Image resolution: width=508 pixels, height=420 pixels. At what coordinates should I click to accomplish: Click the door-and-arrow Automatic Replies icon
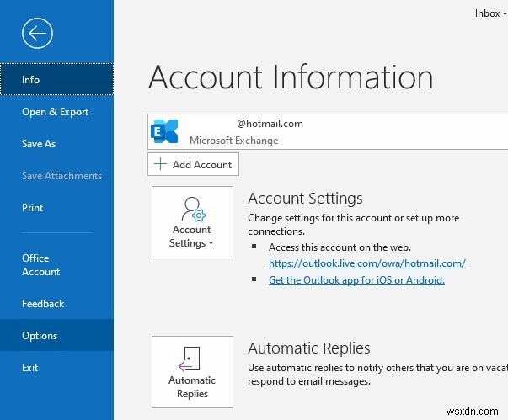pos(190,359)
